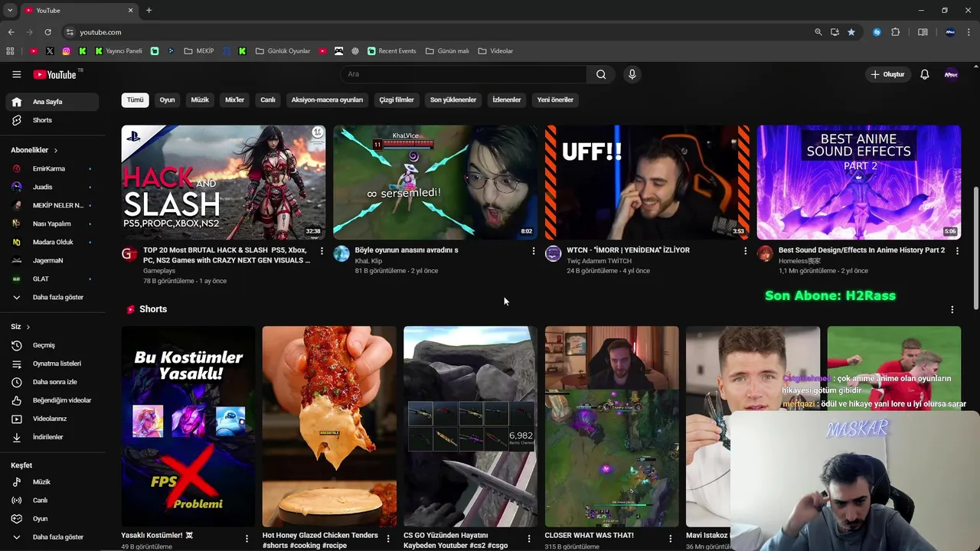Open the Siz section chevron
The width and height of the screenshot is (980, 551).
(x=28, y=327)
